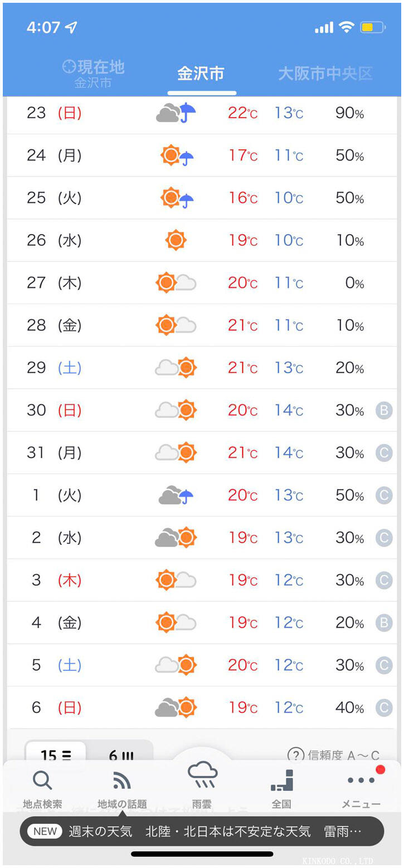This screenshot has height=868, width=404.
Task: Switch to the 現在地 current location tab
Action: [93, 74]
